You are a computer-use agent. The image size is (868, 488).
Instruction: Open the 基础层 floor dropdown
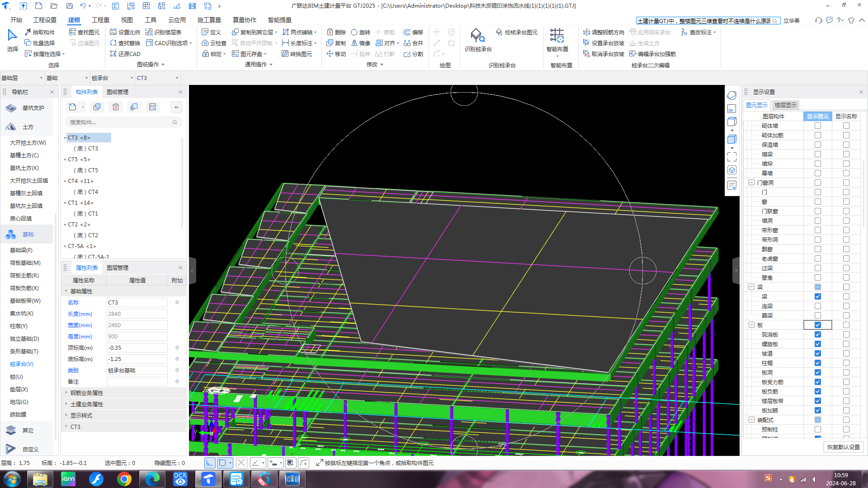coord(22,78)
